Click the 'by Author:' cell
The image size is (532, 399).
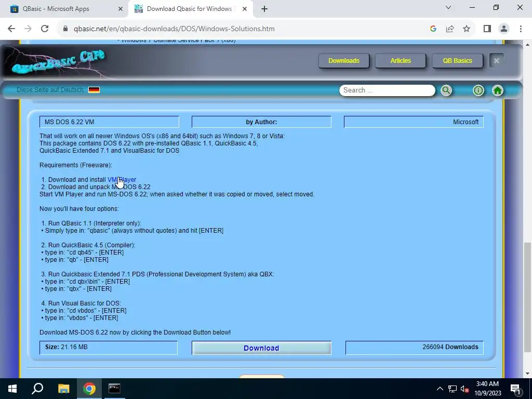pyautogui.click(x=261, y=122)
